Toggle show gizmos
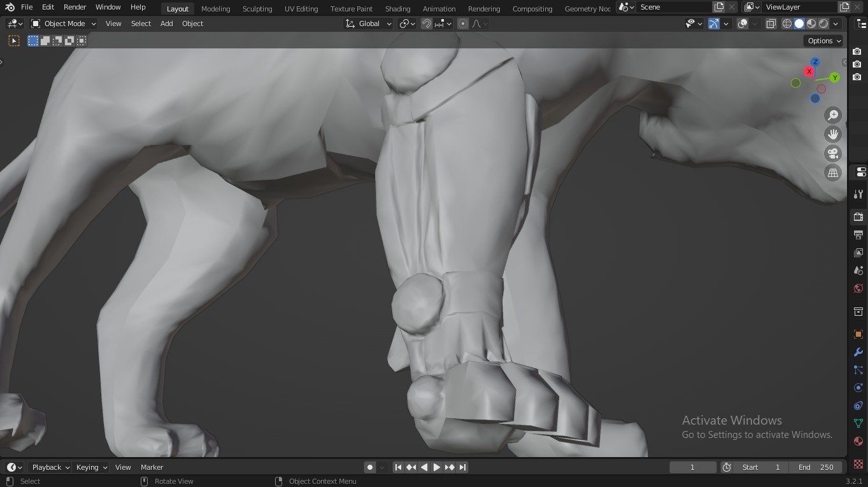Screen dimensions: 868x487 click(x=714, y=24)
